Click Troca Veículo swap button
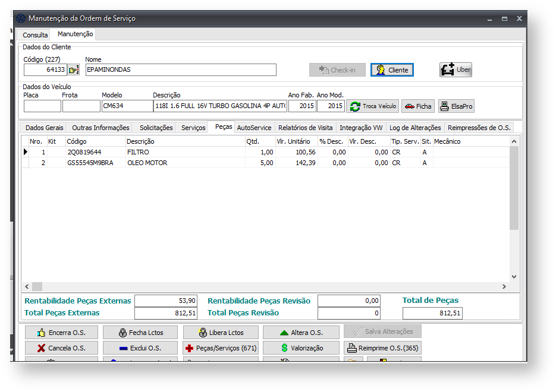Viewport: 556px width, 392px height. pos(373,106)
